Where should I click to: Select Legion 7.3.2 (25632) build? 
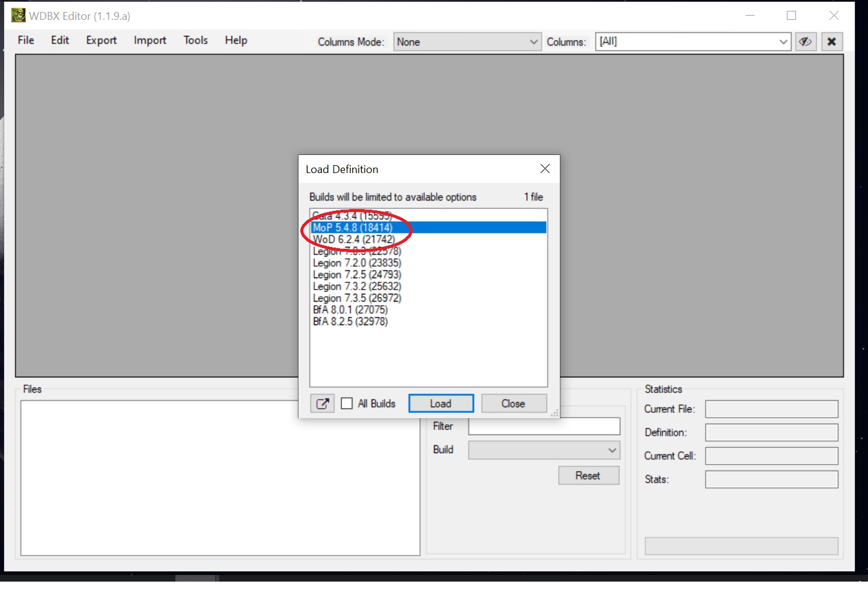429,287
